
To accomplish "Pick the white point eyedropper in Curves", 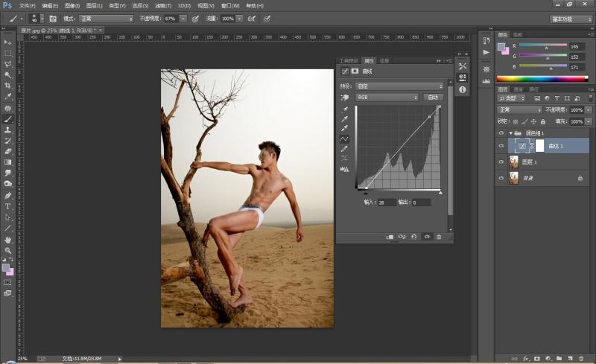I will [x=344, y=128].
